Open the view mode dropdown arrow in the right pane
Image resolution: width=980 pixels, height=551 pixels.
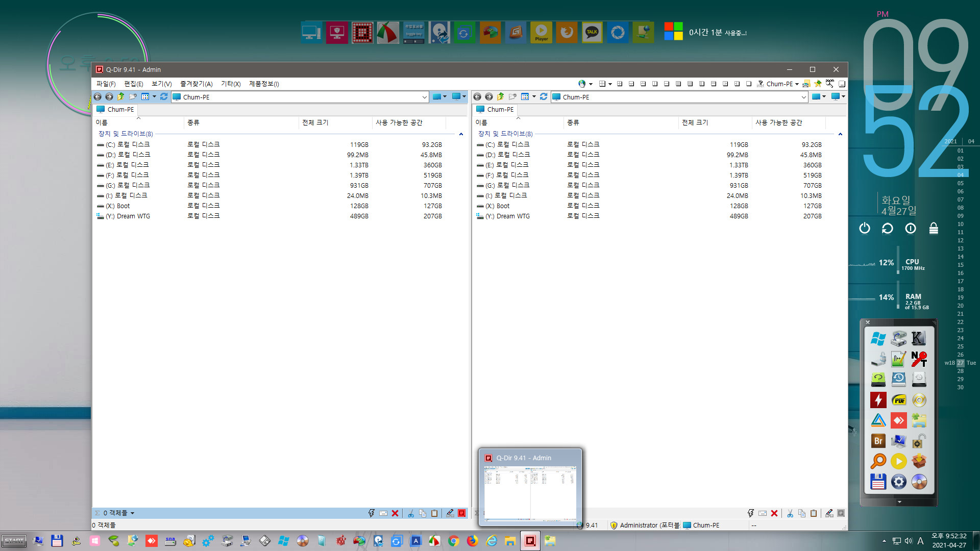pyautogui.click(x=534, y=97)
